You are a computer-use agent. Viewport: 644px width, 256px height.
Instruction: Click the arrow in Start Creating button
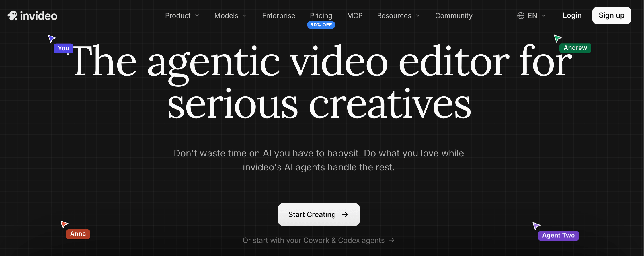click(x=345, y=214)
